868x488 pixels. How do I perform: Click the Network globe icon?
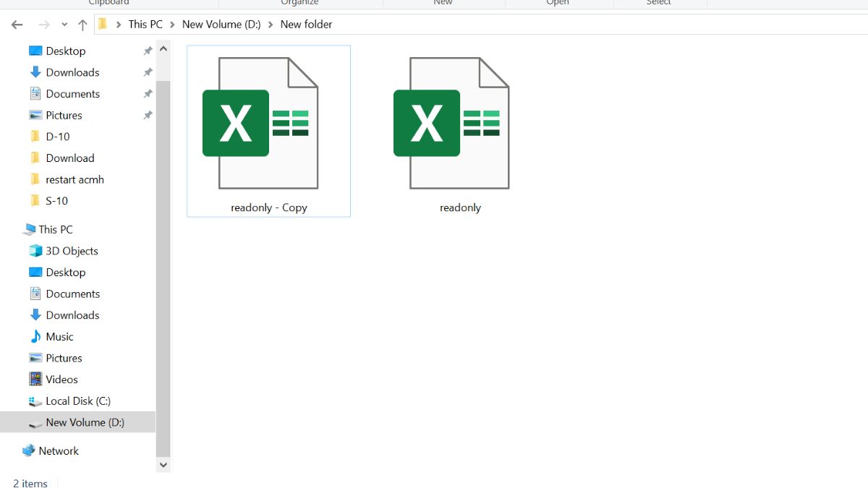point(29,450)
